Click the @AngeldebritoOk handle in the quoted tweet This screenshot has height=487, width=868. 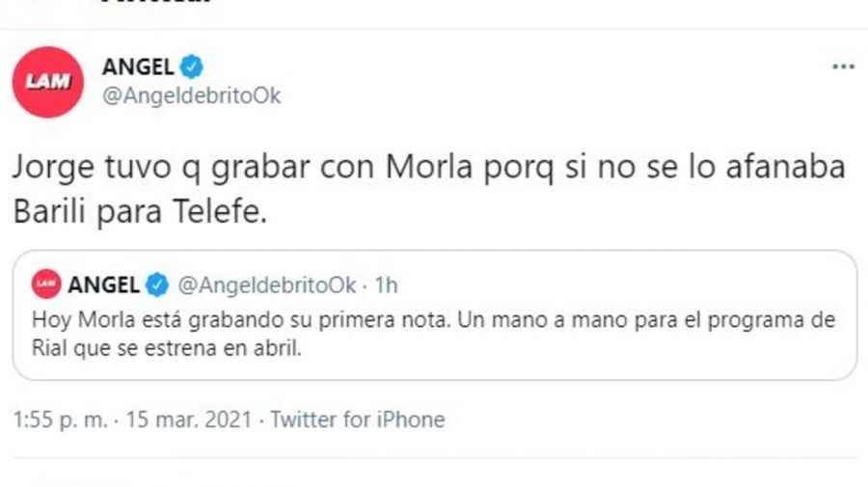coord(263,284)
